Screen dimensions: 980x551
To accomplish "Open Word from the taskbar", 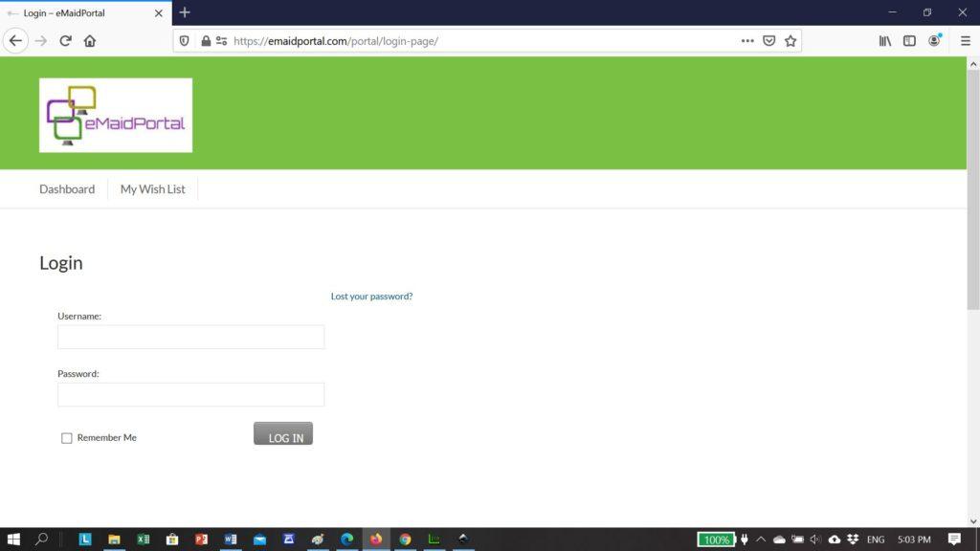I will 230,540.
